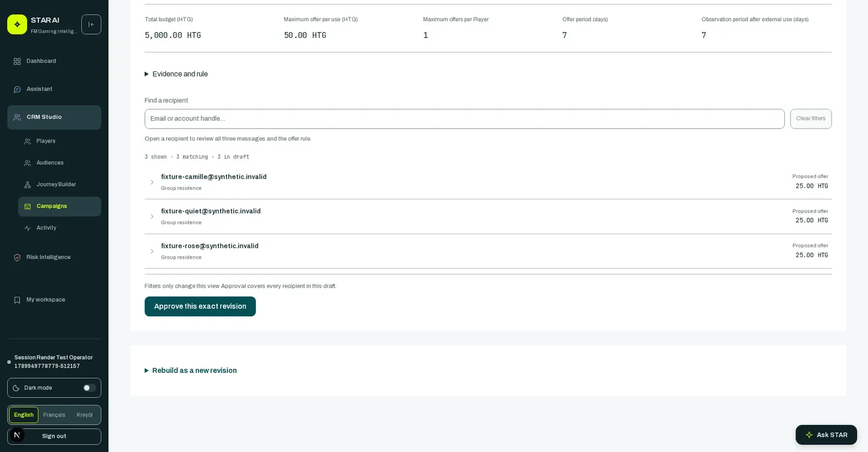Click the Audiences icon in sidebar
The height and width of the screenshot is (452, 868).
coord(28,163)
